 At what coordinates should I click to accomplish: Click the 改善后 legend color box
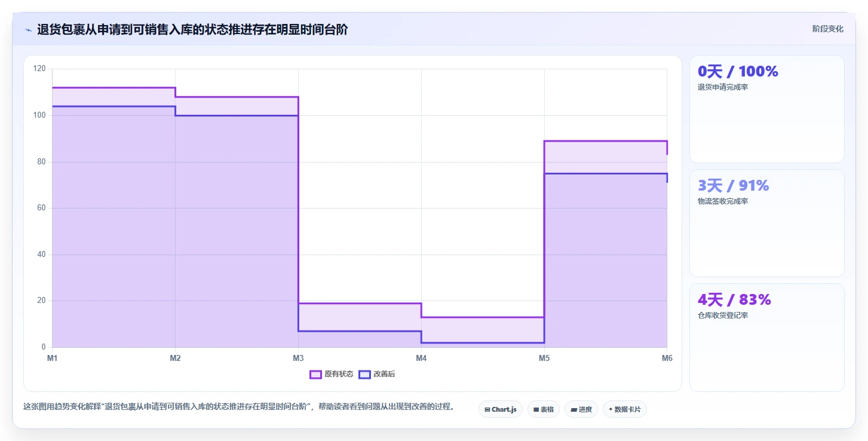pos(364,375)
